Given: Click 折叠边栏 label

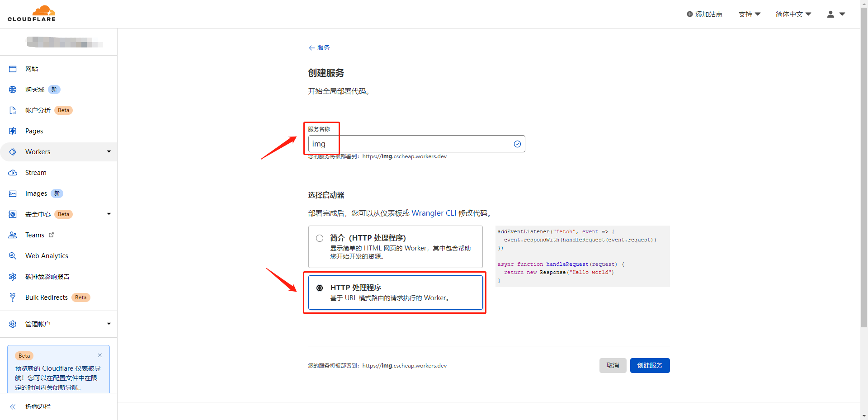Looking at the screenshot, I should tap(38, 407).
